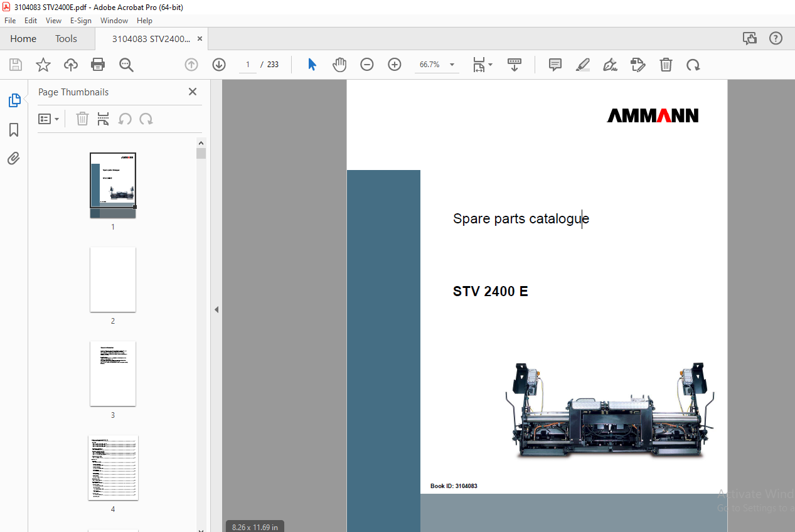Select the highlighter tool
795x532 pixels.
tap(583, 65)
